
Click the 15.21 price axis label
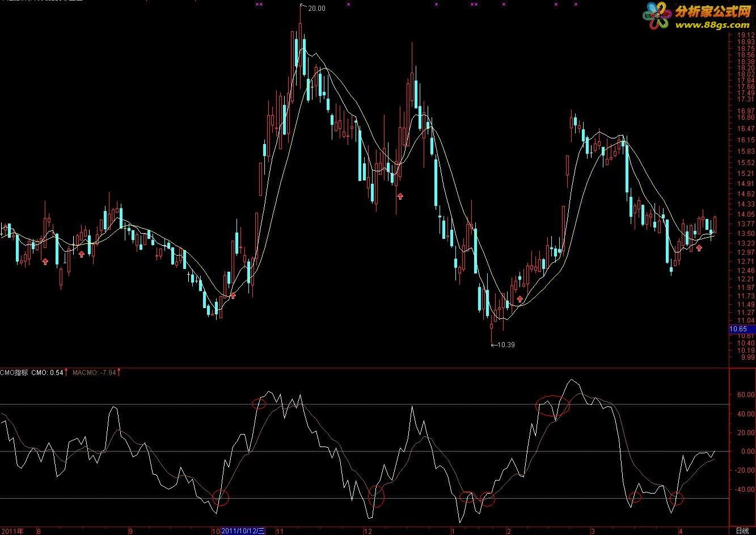click(x=746, y=174)
